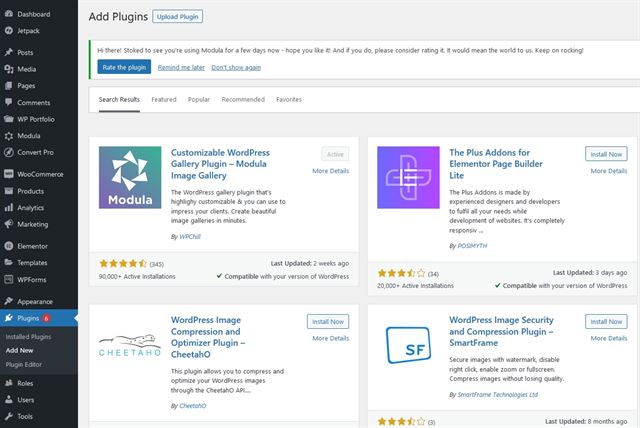Open More Details for CheetahO plugin

point(331,338)
